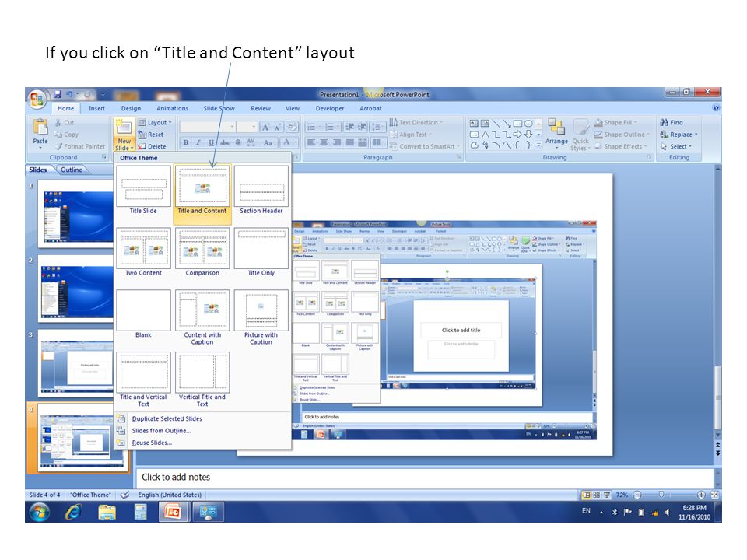
Task: Click the Reset slide command
Action: 151,135
